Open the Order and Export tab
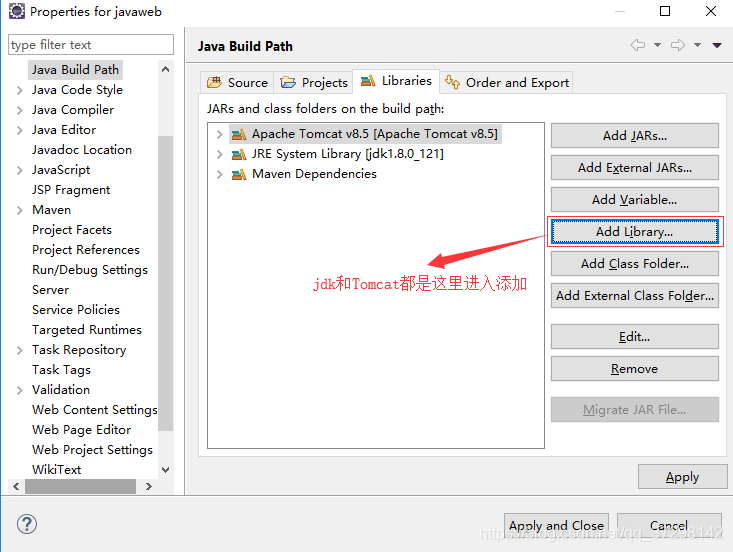 click(x=507, y=83)
